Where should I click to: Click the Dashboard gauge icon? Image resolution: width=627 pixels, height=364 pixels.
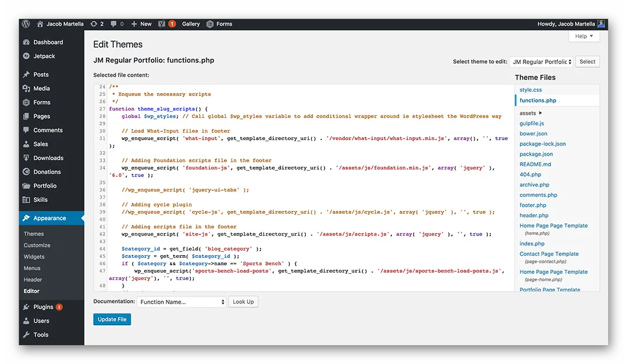pos(27,42)
